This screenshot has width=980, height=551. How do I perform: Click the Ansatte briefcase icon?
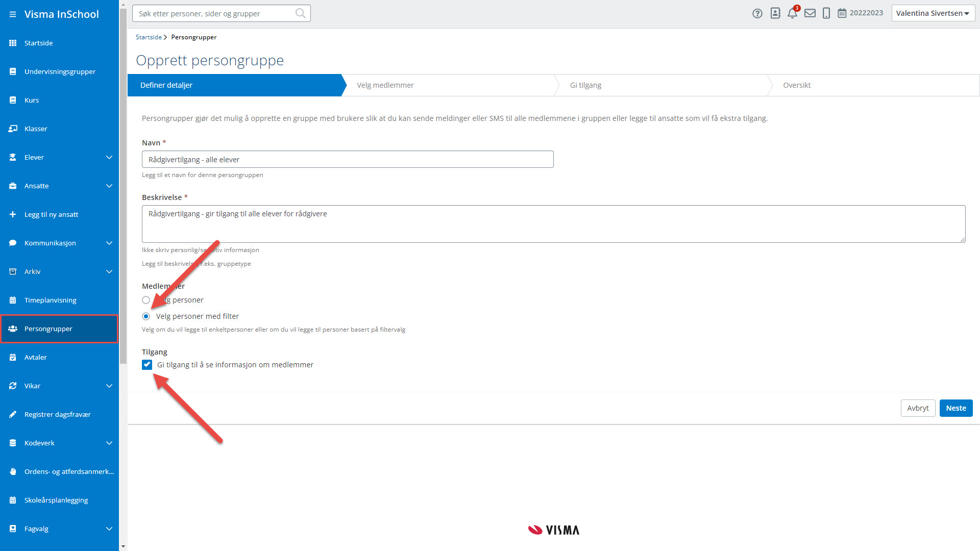click(13, 186)
